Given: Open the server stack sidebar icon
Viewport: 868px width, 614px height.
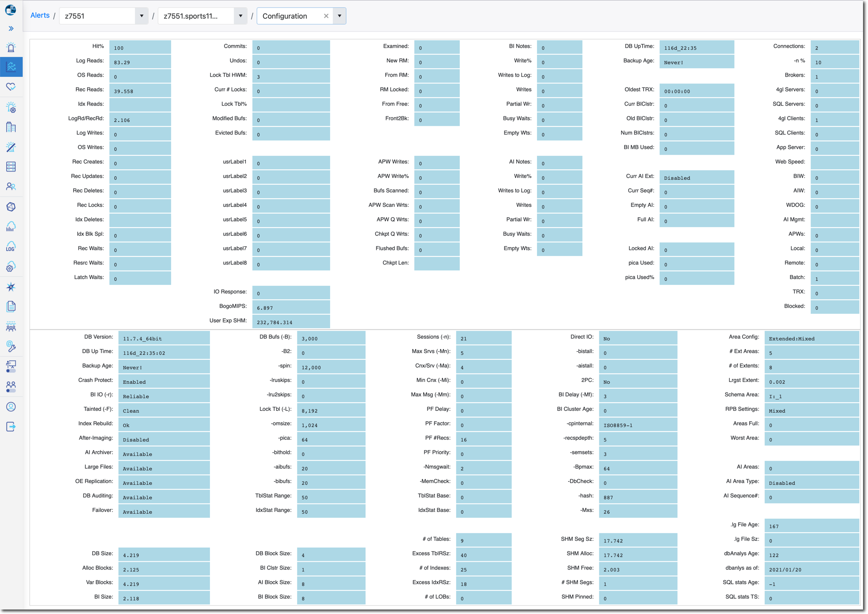Looking at the screenshot, I should pyautogui.click(x=11, y=167).
